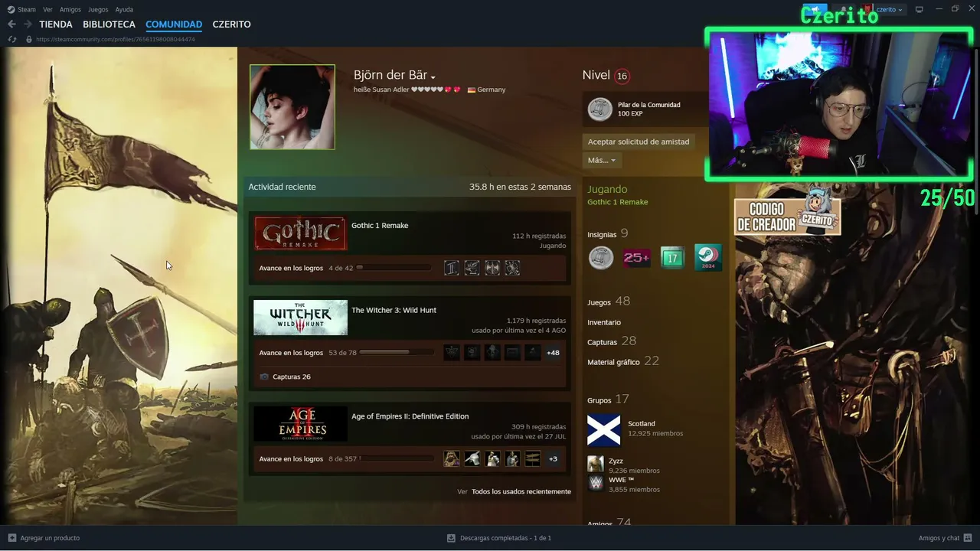Open the Capturas 28 profile link
980x551 pixels.
(612, 341)
